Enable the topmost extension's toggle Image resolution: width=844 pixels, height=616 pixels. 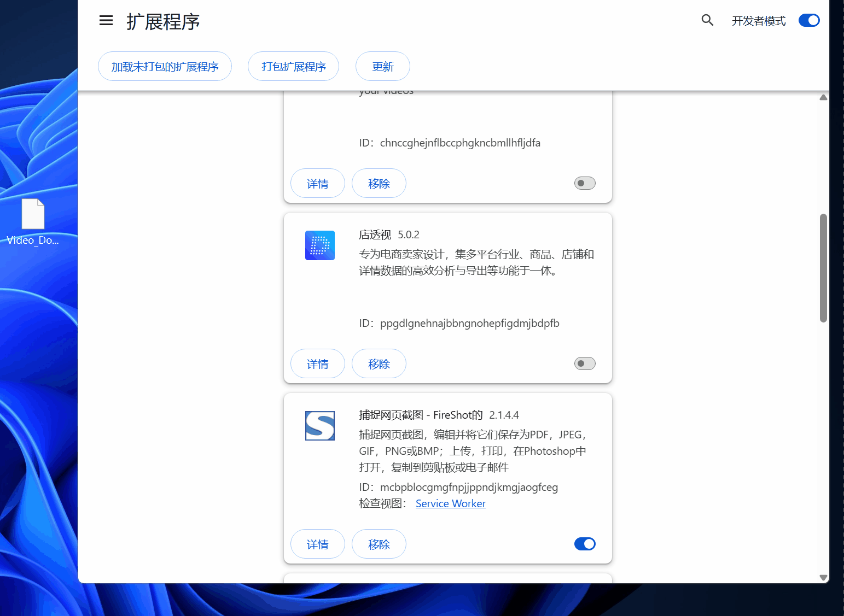click(584, 183)
